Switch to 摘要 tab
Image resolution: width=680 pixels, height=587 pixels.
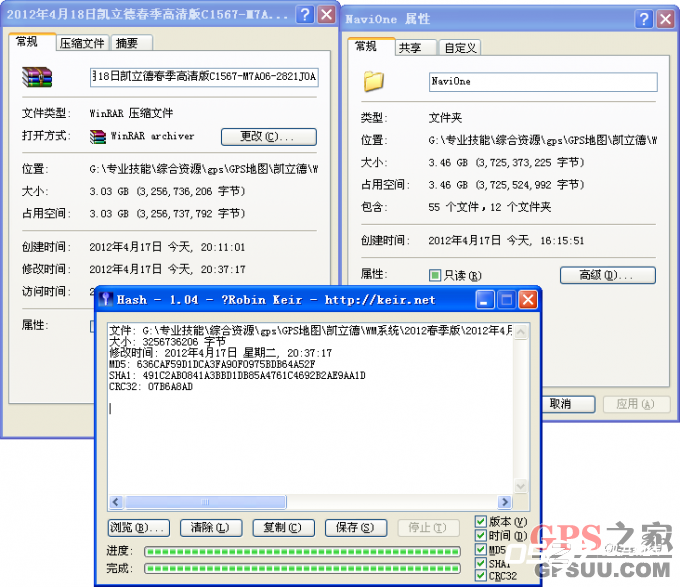click(131, 43)
